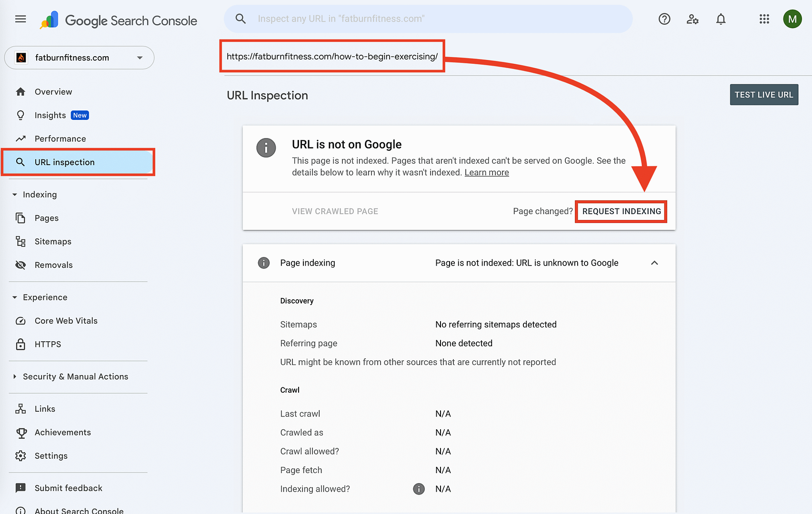Open the manage users and settings icon
The width and height of the screenshot is (812, 514).
(692, 19)
